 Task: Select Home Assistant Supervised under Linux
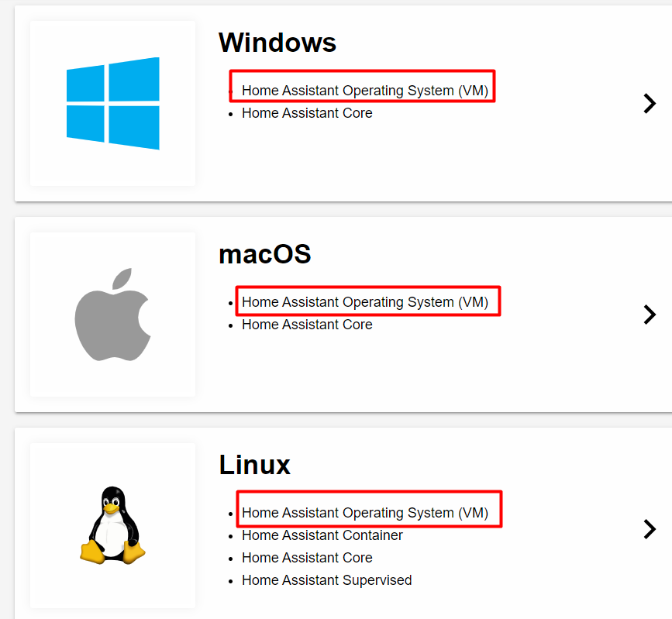[326, 580]
